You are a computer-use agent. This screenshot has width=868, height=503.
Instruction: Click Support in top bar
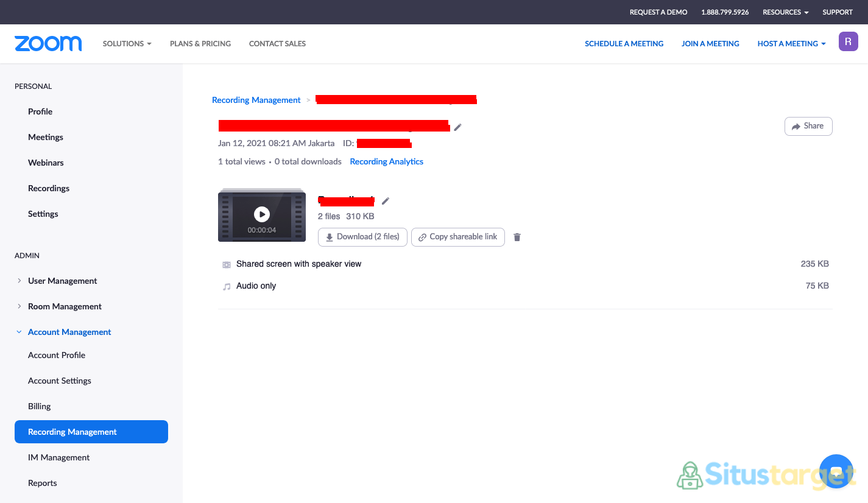(x=838, y=12)
